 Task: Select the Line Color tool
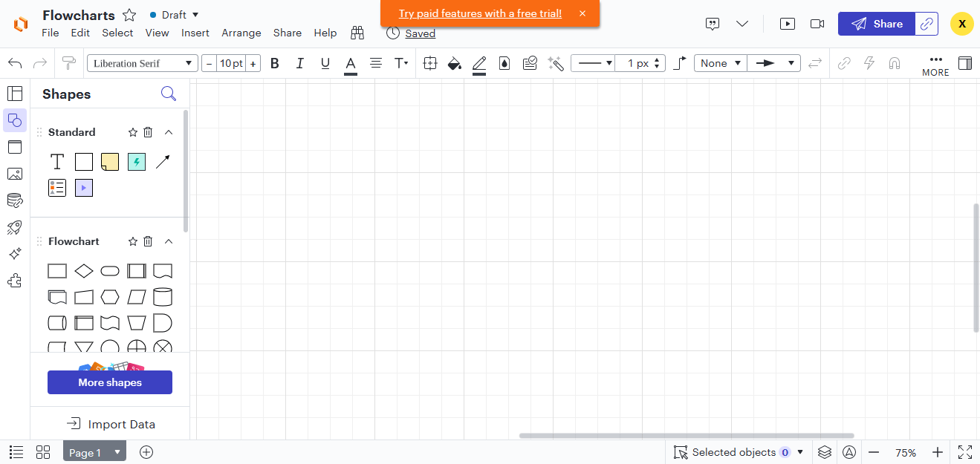click(478, 63)
